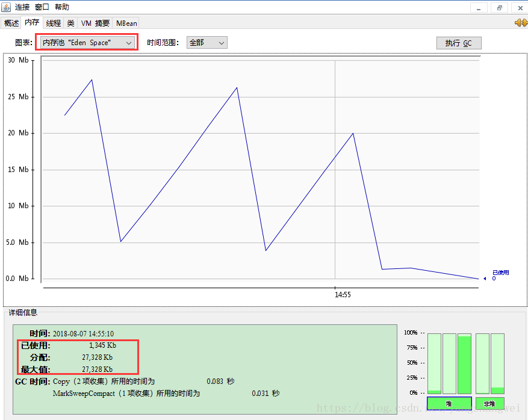Screen dimensions: 528x420
Task: Open the 连接 menu
Action: [22, 7]
